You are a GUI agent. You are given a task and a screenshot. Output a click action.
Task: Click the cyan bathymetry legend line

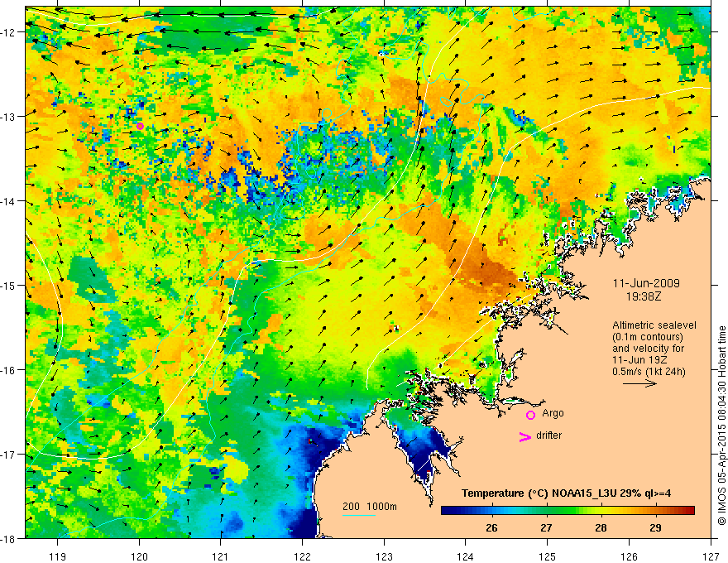point(359,515)
